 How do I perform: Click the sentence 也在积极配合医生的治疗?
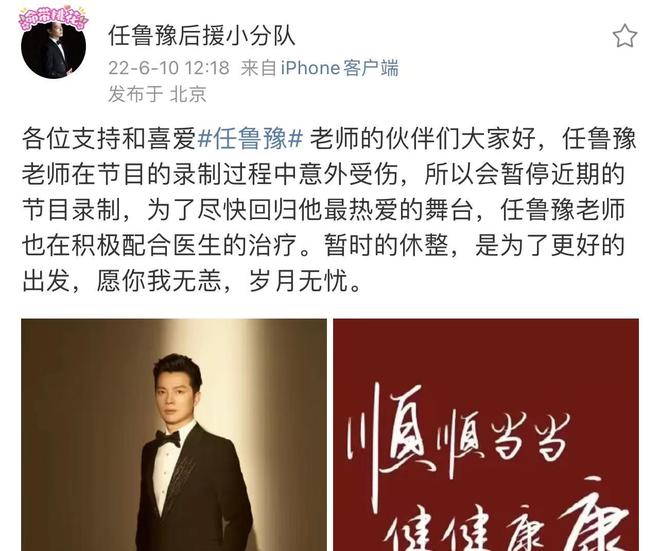click(159, 245)
